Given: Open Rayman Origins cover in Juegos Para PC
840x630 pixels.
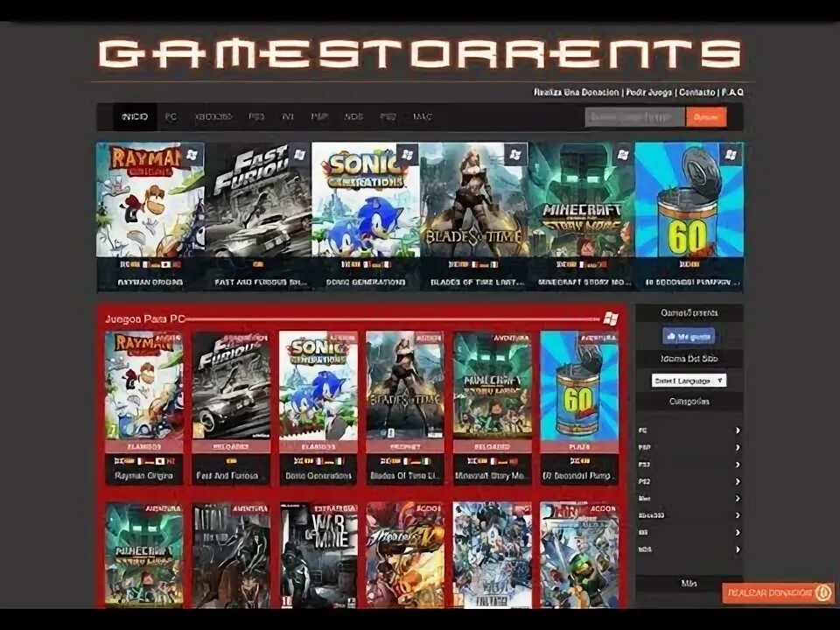Looking at the screenshot, I should pos(144,386).
